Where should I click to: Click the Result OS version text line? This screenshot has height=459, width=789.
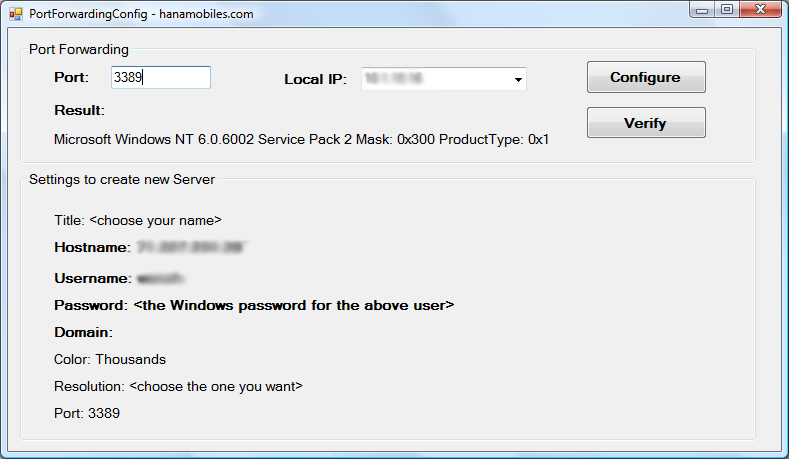(301, 139)
